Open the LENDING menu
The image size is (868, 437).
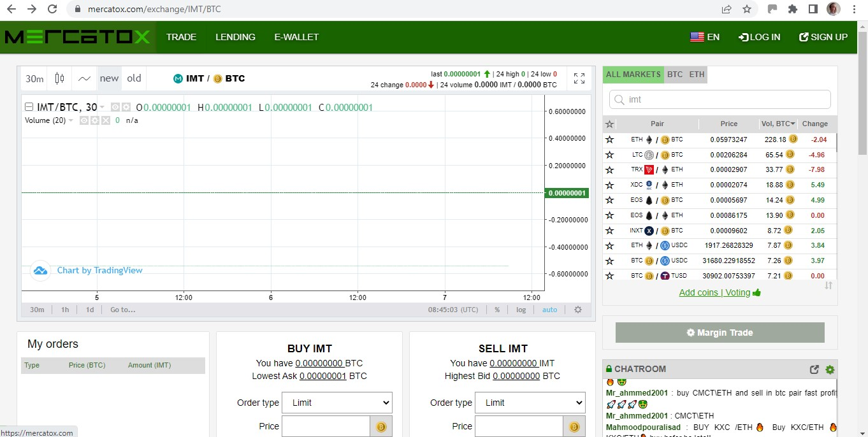coord(235,37)
